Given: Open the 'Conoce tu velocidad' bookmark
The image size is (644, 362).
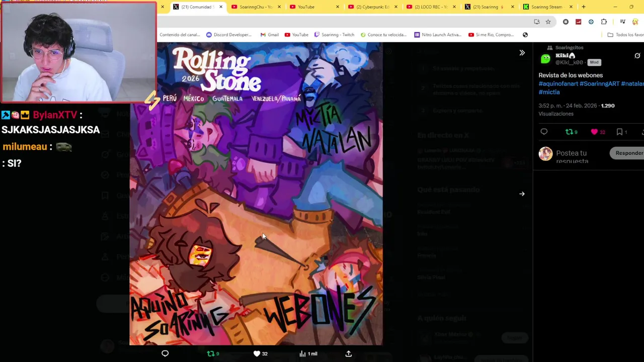Looking at the screenshot, I should coord(383,35).
